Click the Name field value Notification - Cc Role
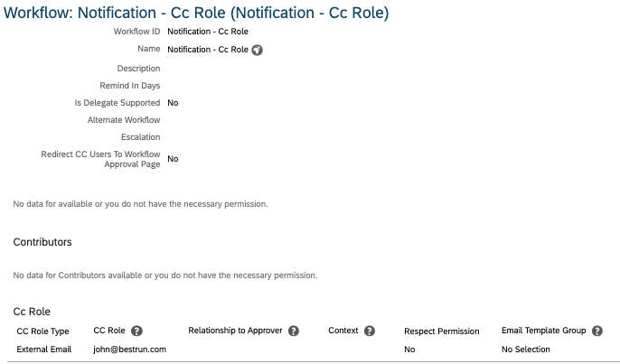The image size is (620, 364). point(208,50)
